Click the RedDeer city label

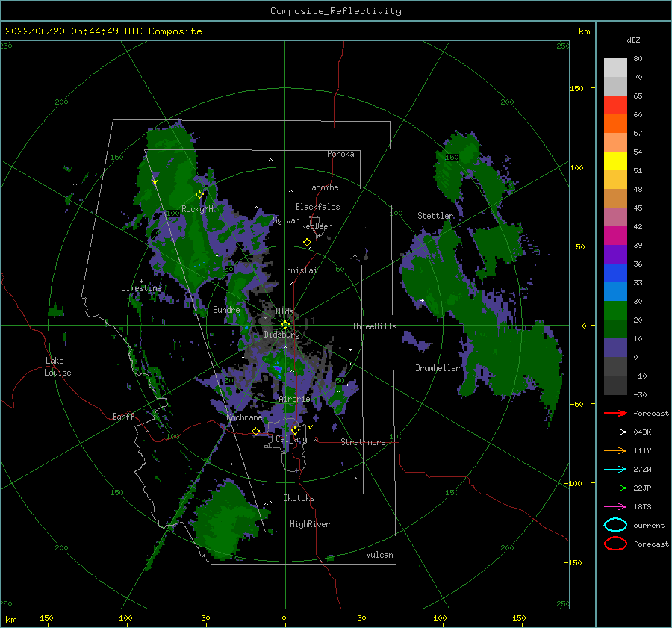(x=317, y=226)
